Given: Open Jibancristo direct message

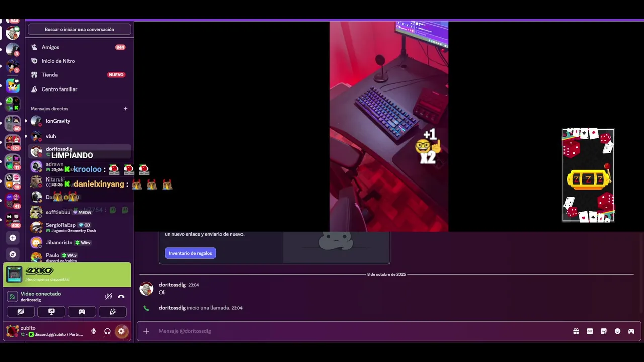Looking at the screenshot, I should point(79,243).
